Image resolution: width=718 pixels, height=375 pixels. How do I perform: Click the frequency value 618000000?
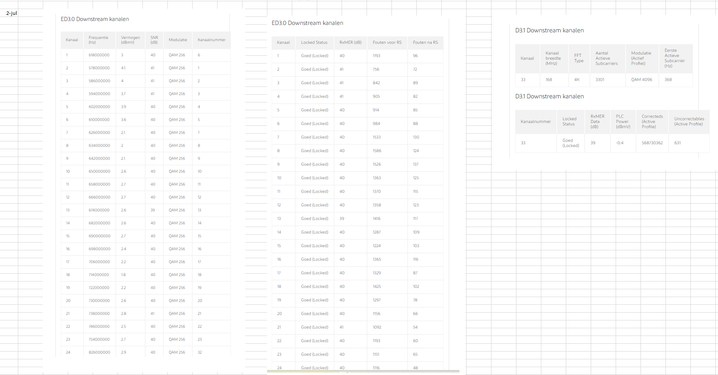click(x=99, y=55)
